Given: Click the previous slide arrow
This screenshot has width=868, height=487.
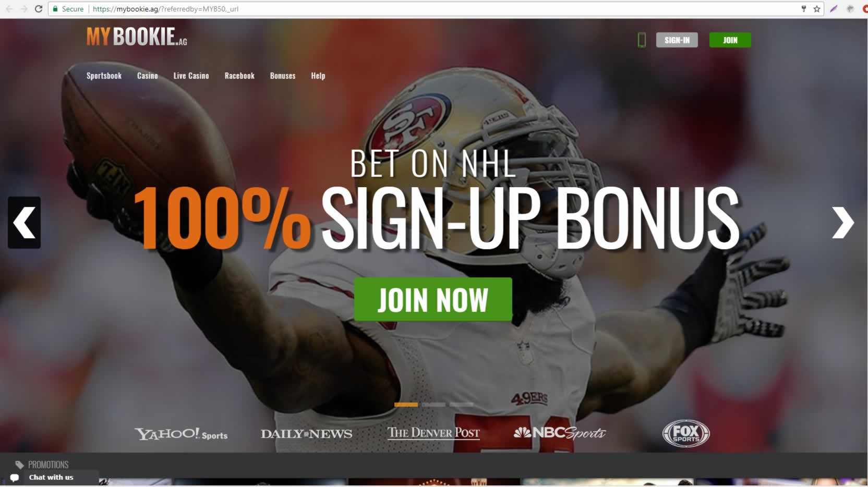Looking at the screenshot, I should (24, 223).
